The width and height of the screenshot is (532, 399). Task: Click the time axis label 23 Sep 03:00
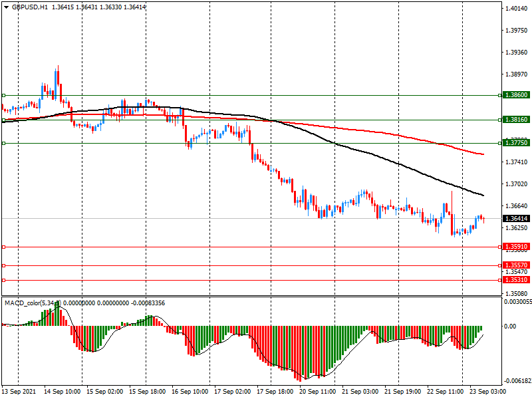coord(488,392)
